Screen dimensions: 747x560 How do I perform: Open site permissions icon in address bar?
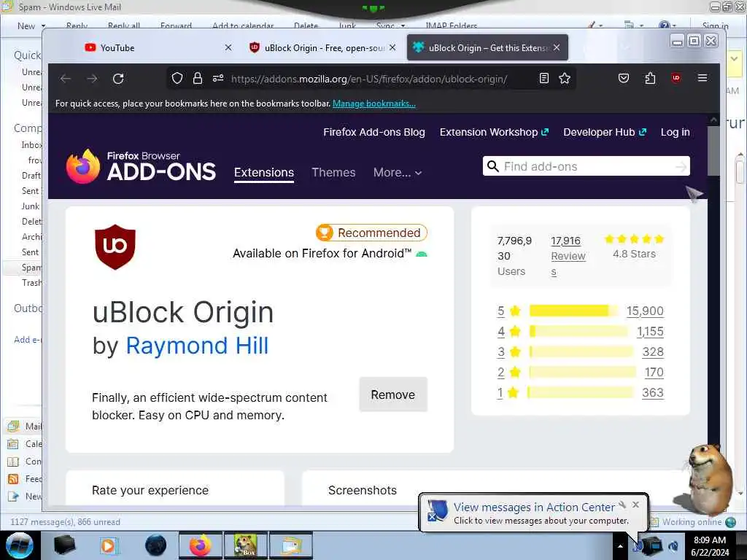[x=218, y=78]
